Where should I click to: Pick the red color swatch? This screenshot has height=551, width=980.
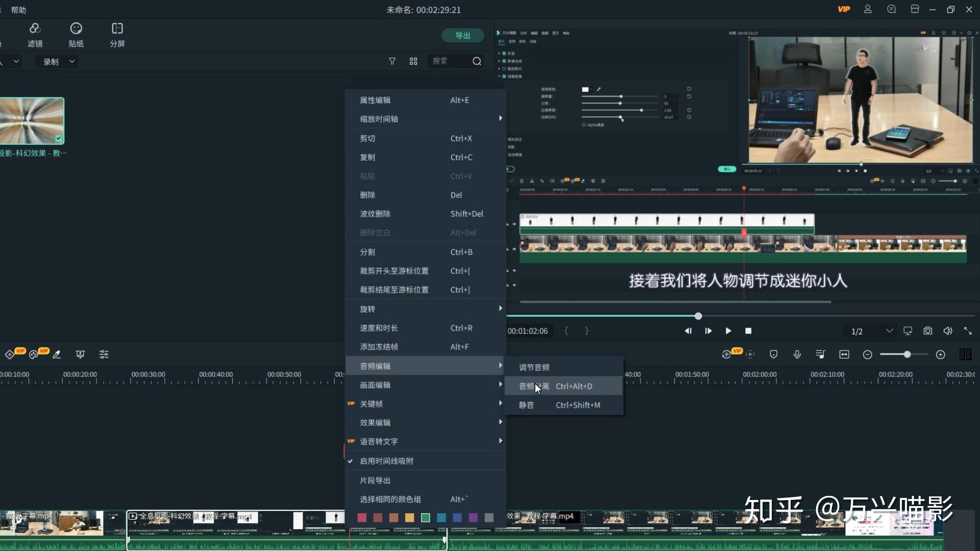362,518
